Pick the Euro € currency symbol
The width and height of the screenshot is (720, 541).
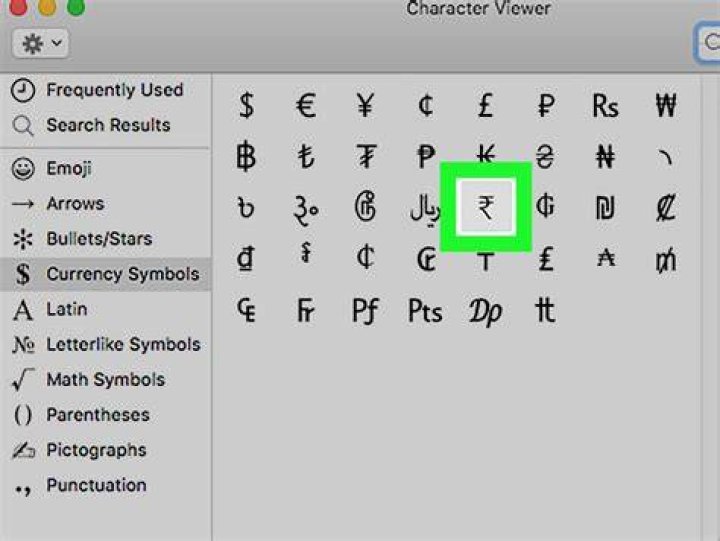(306, 106)
